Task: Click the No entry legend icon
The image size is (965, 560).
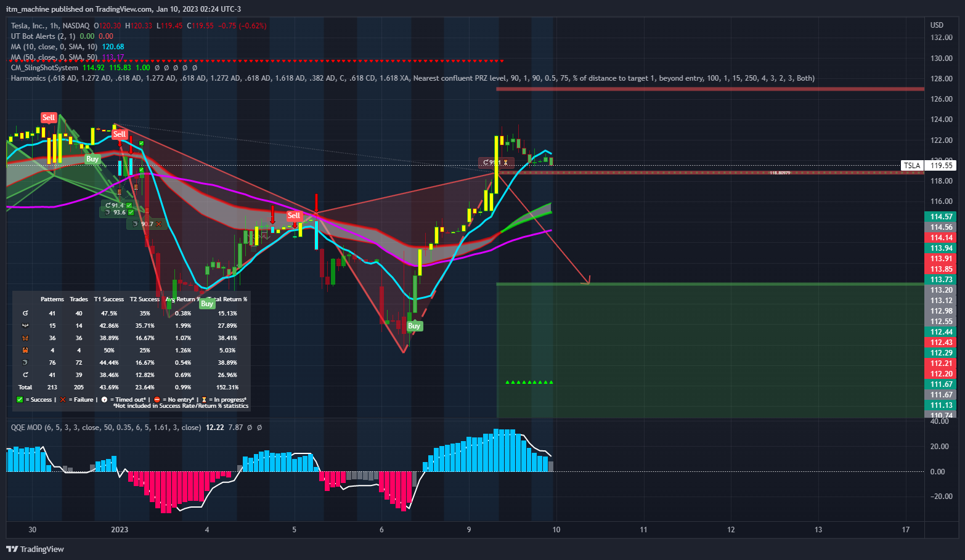Action: (x=157, y=399)
